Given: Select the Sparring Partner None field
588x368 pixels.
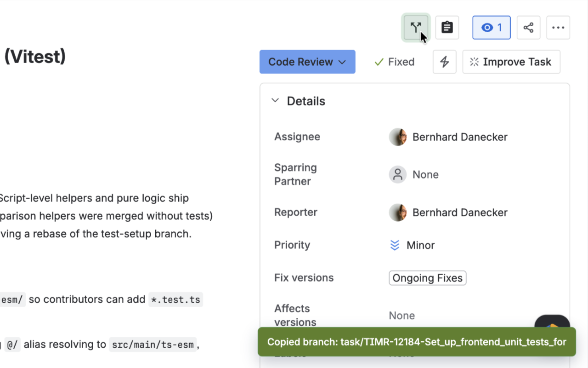Looking at the screenshot, I should point(414,174).
